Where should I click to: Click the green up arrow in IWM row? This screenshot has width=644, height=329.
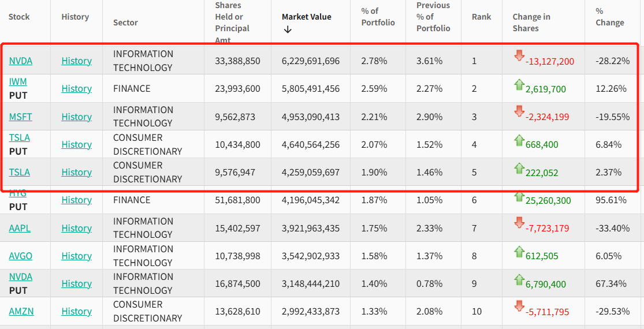519,85
